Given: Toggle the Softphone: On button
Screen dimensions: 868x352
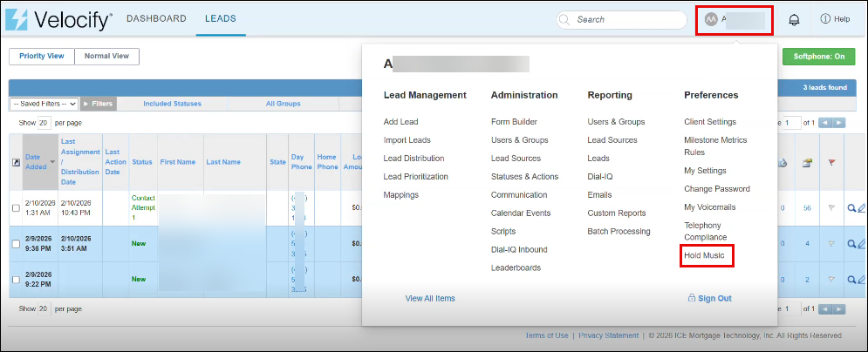Looking at the screenshot, I should coord(818,57).
